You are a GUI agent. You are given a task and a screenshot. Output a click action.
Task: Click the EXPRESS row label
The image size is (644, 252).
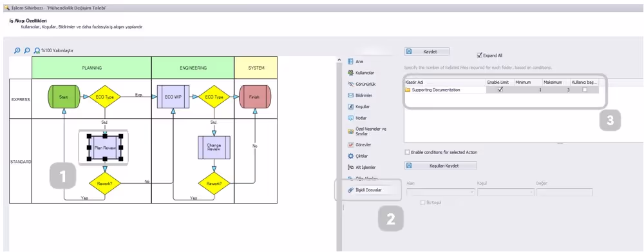(20, 99)
